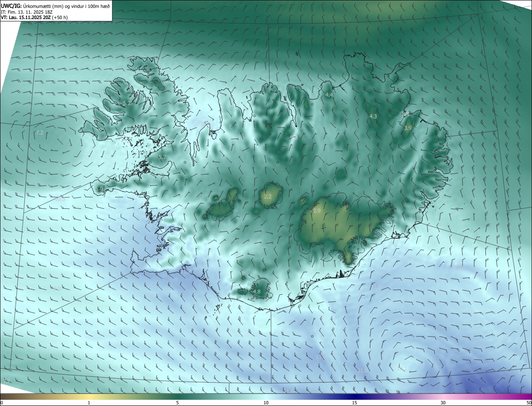Click the 3.2 value on the Hofsjökull glacier
This screenshot has height=406, width=532.
(x=268, y=196)
